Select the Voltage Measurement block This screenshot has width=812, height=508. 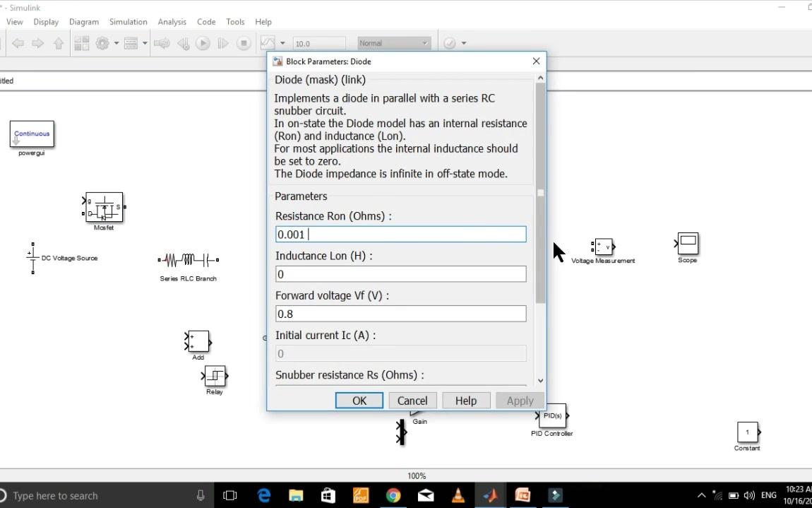click(x=603, y=247)
